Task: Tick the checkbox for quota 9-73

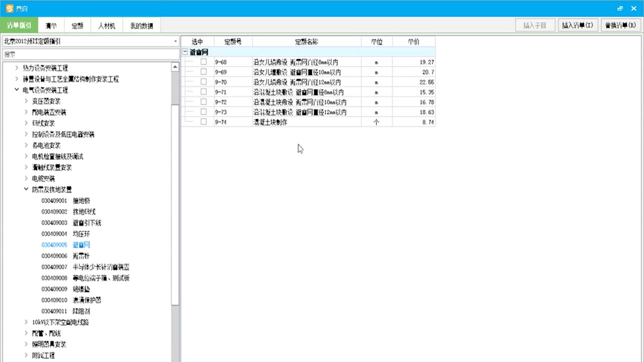Action: point(204,112)
